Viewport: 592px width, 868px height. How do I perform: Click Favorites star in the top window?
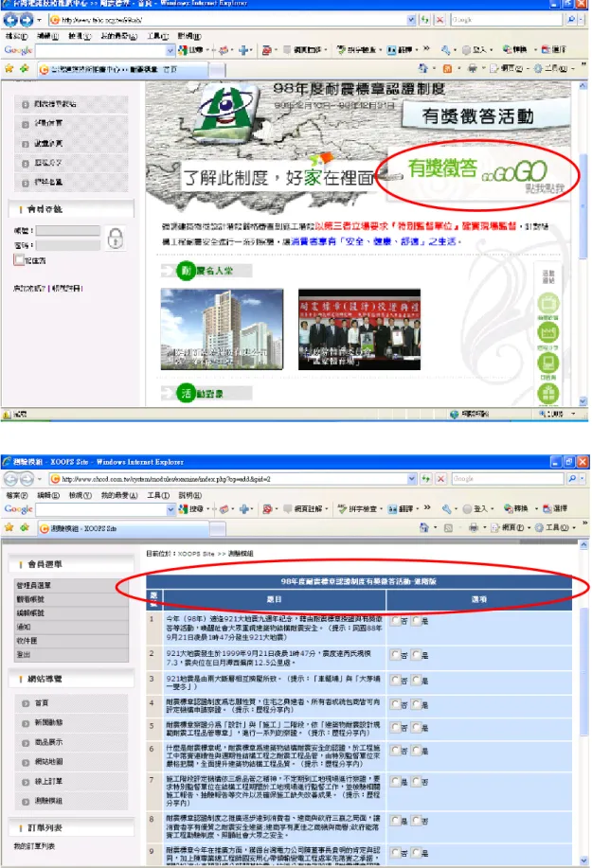tap(9, 69)
